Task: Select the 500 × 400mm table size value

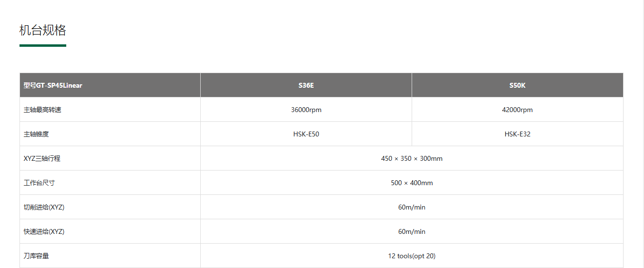Action: click(412, 183)
